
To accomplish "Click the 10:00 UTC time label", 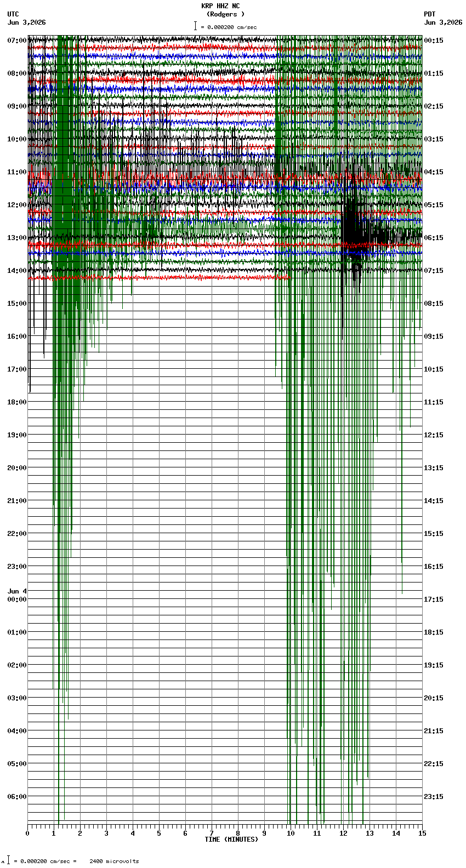I will tap(17, 139).
